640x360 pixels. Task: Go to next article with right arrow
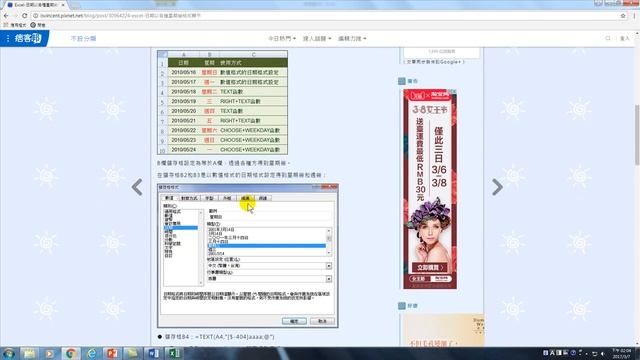click(497, 187)
